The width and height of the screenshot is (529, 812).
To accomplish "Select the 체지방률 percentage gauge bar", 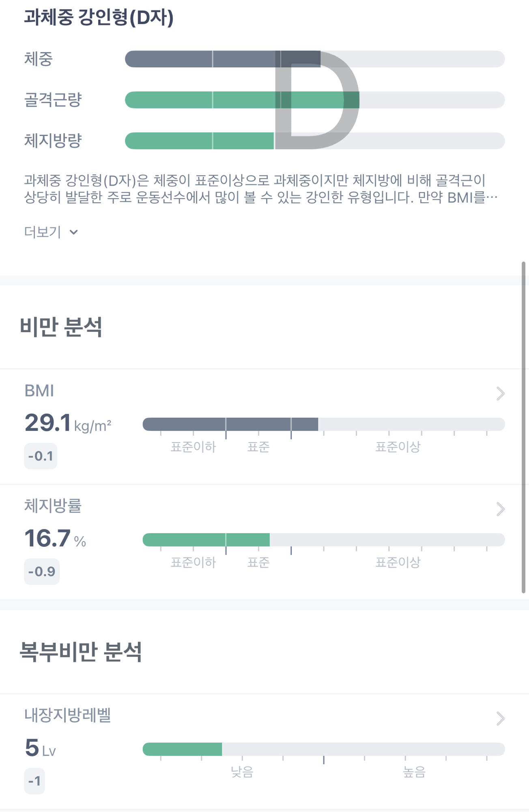I will pyautogui.click(x=323, y=540).
